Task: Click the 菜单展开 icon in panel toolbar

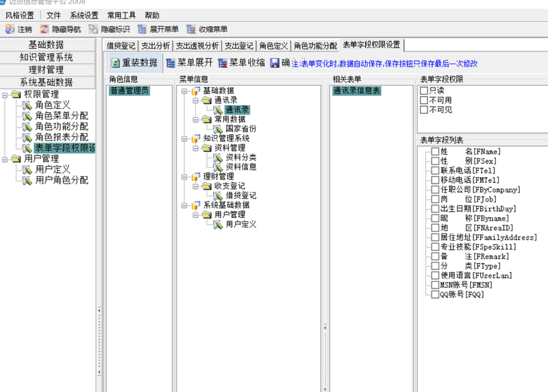Action: pyautogui.click(x=171, y=63)
